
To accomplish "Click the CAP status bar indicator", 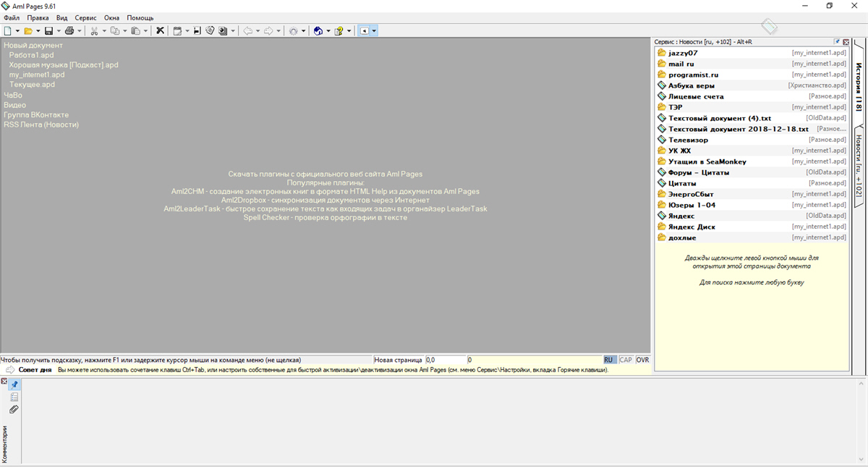I will pyautogui.click(x=625, y=360).
